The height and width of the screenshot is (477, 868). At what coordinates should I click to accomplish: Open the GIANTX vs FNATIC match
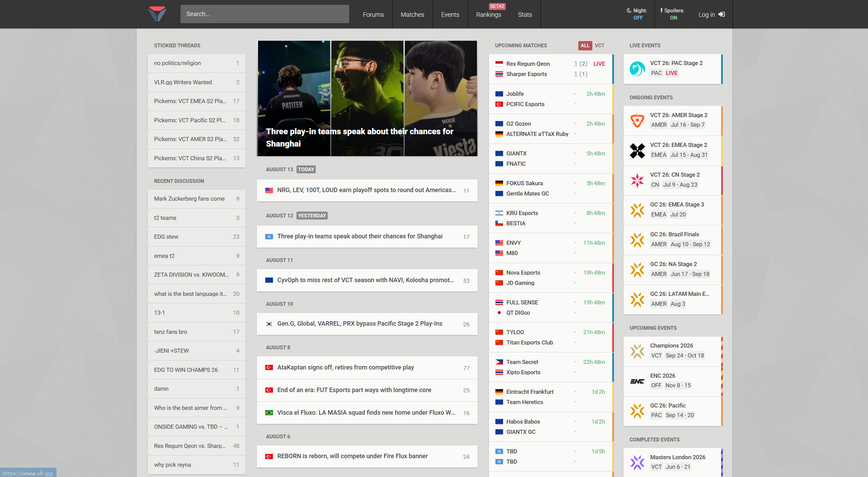(x=551, y=159)
